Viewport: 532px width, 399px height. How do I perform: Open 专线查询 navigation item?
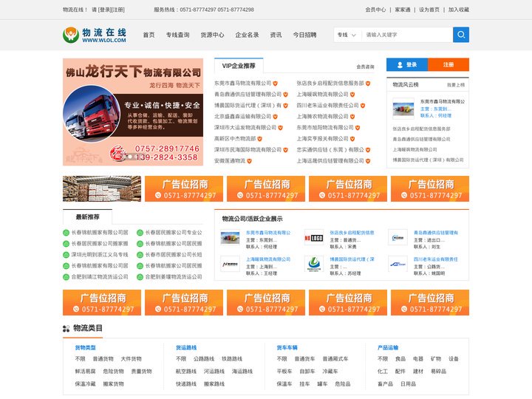pos(177,35)
